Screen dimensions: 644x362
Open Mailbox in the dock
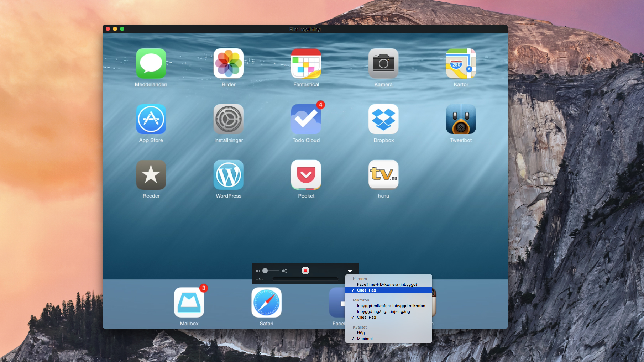[x=189, y=303]
